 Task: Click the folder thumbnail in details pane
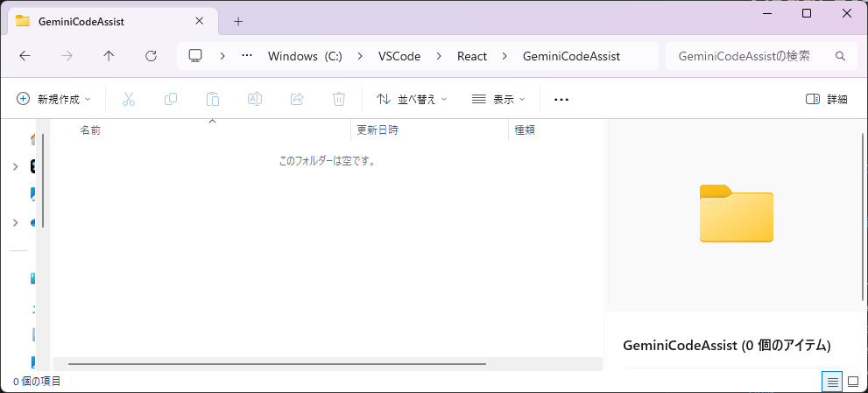[x=737, y=213]
